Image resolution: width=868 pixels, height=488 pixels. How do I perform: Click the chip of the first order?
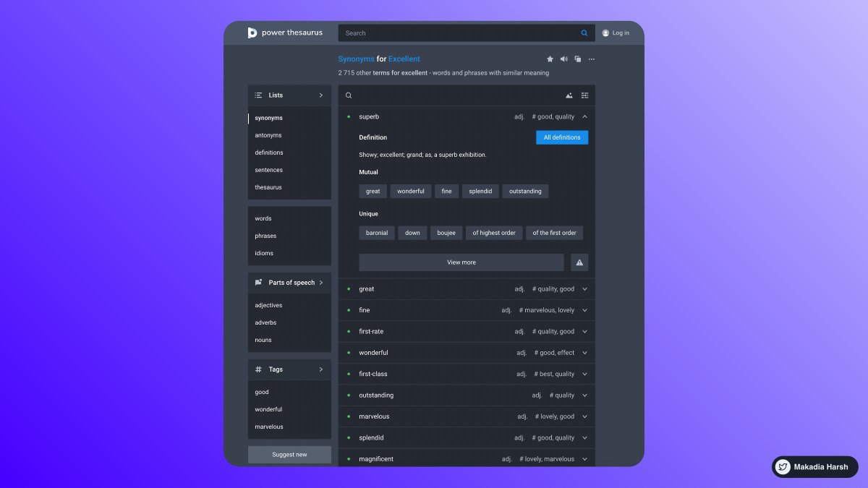tap(554, 233)
